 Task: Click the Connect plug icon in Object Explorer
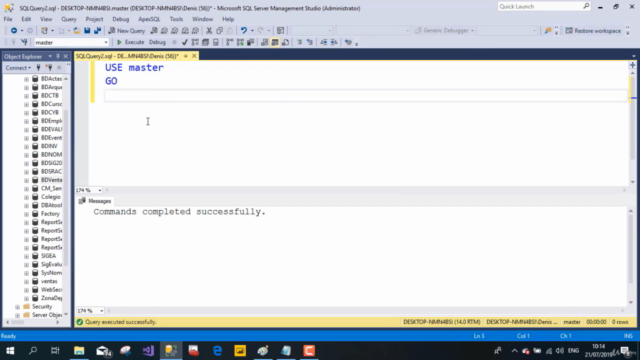[38, 68]
